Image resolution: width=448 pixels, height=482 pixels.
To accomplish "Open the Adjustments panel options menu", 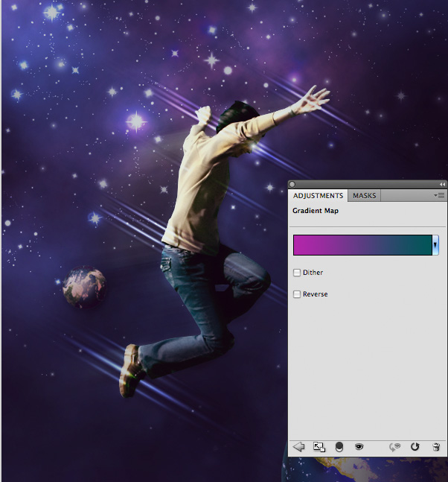I will (x=439, y=195).
